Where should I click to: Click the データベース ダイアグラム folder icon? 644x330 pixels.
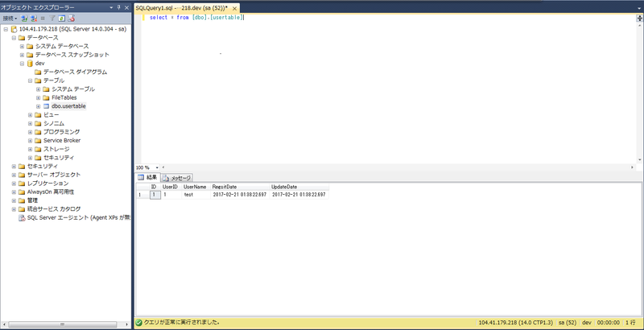tap(38, 72)
